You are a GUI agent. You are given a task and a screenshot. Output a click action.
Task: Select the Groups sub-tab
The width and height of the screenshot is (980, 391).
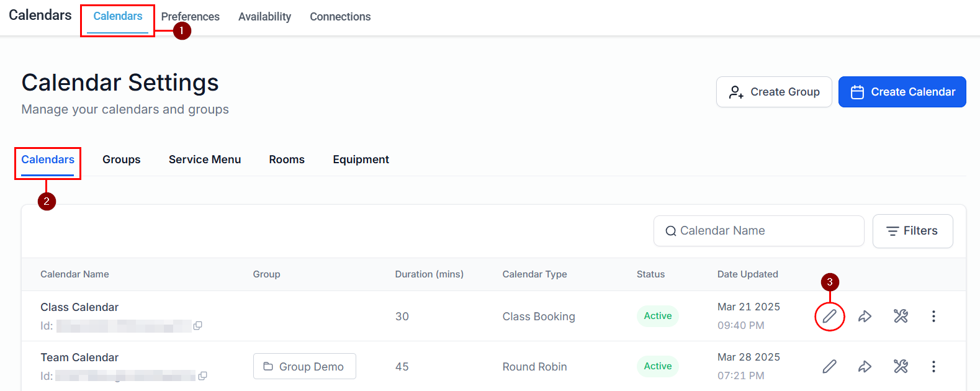[122, 160]
